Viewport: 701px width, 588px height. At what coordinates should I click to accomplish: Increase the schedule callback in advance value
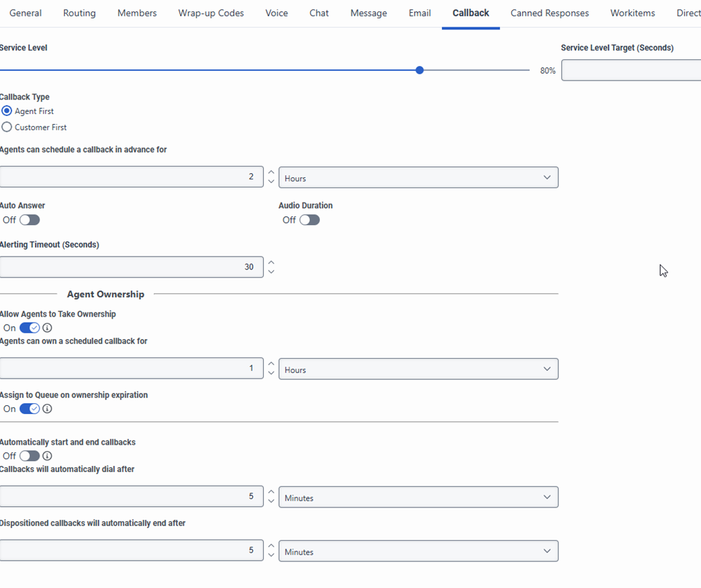point(271,173)
